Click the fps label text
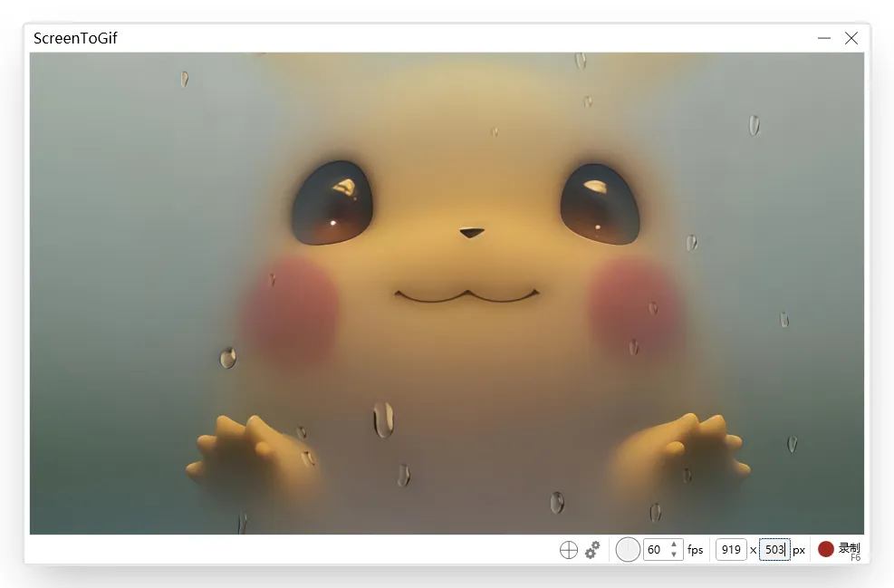Viewport: 894px width, 588px height. click(695, 550)
